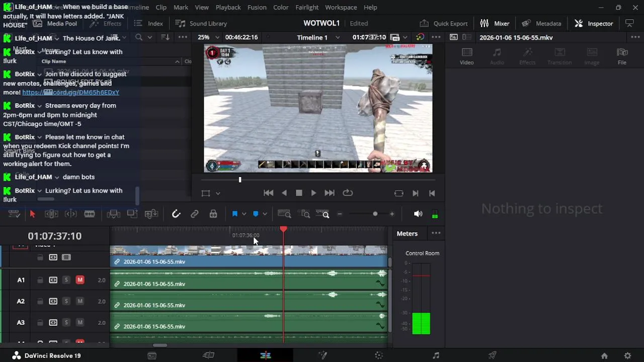The width and height of the screenshot is (644, 362).
Task: Open project settings gear icon
Action: pos(627,355)
